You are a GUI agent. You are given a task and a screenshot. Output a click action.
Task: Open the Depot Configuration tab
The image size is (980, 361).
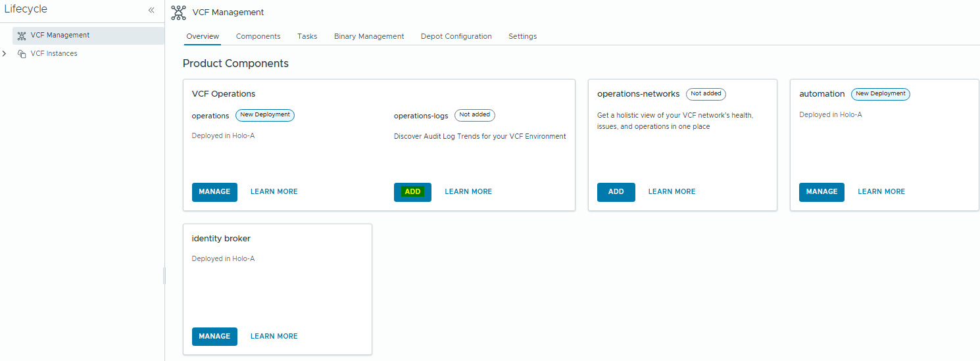pyautogui.click(x=456, y=37)
